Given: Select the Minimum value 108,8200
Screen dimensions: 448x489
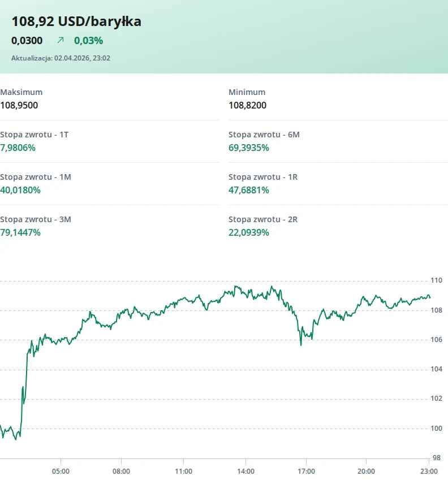Looking at the screenshot, I should pyautogui.click(x=247, y=105).
